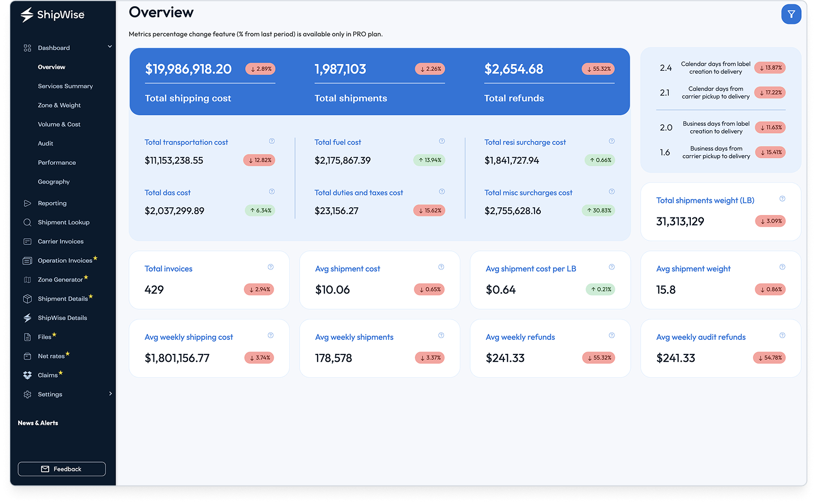
Task: Click help icon beside Total fuel cost
Action: (x=442, y=141)
